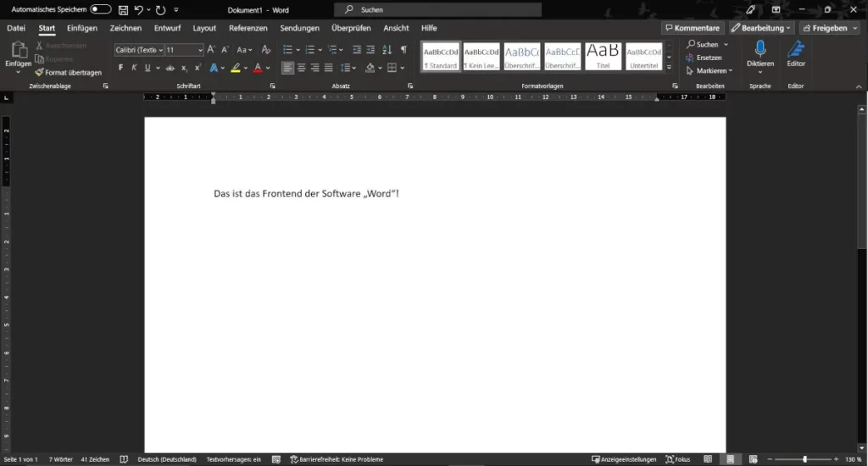
Task: Click the Diktieren microphone icon
Action: point(760,48)
